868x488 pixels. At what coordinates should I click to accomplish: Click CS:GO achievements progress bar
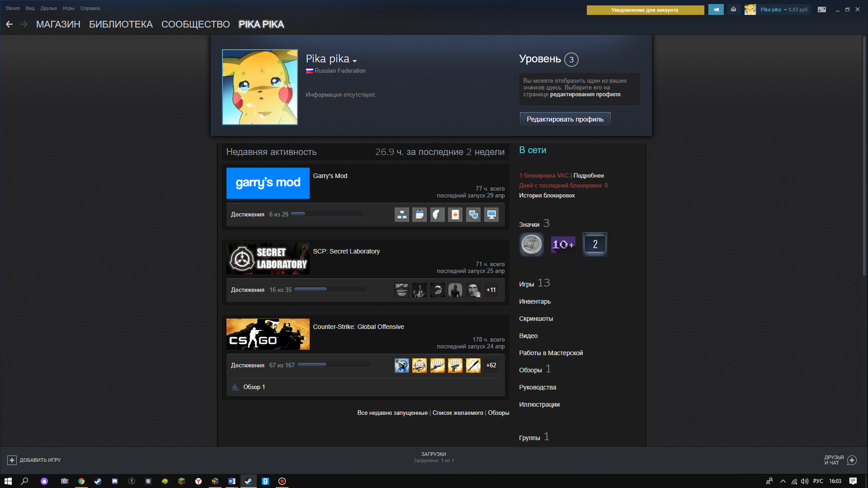(334, 365)
